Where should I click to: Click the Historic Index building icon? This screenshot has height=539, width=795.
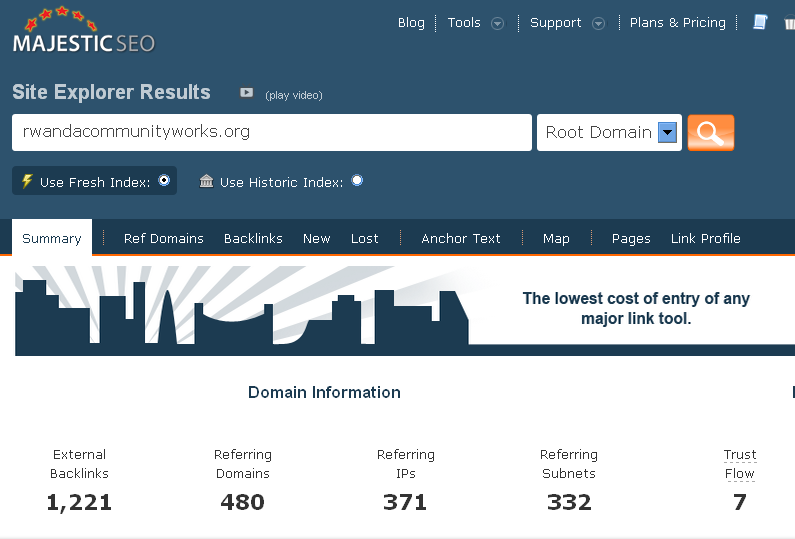(206, 182)
